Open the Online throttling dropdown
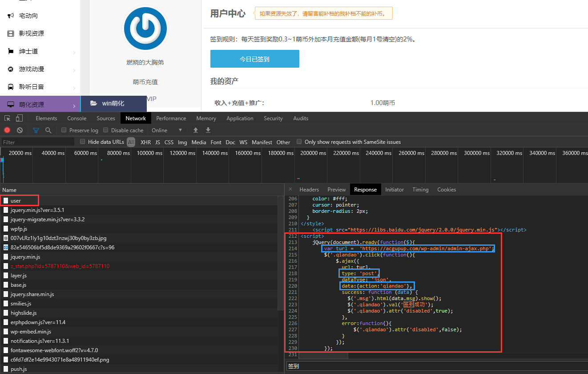 [x=167, y=130]
